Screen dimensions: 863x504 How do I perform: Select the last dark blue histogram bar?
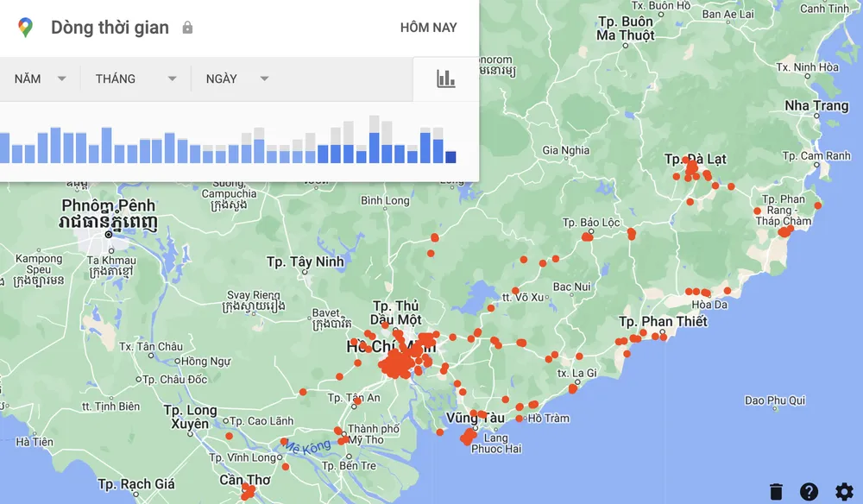450,157
